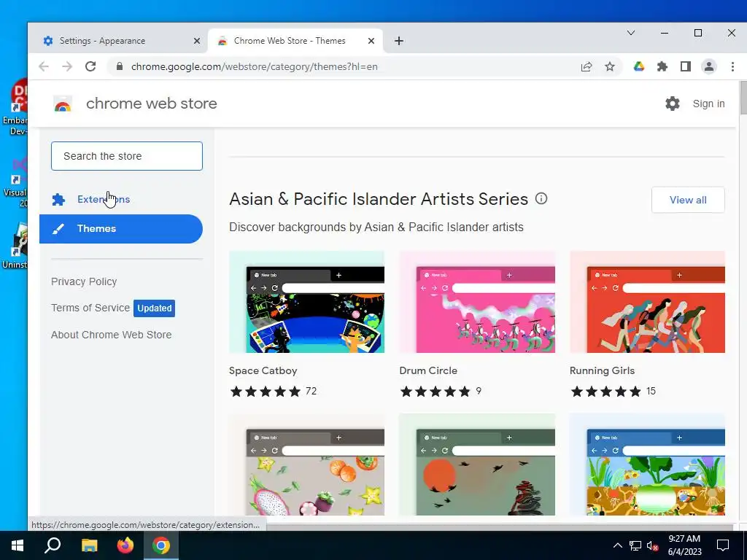
Task: Reload the current page
Action: (90, 66)
